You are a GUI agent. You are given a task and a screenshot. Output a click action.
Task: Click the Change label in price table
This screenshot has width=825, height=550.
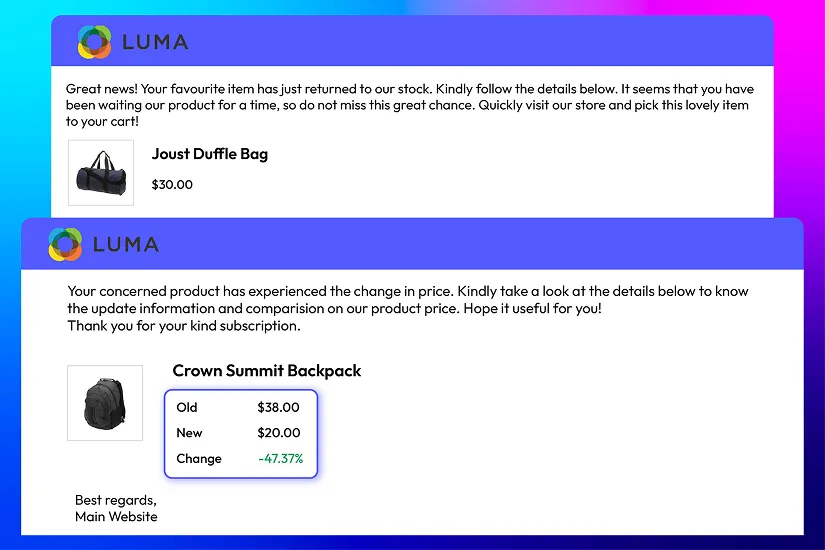click(x=199, y=458)
